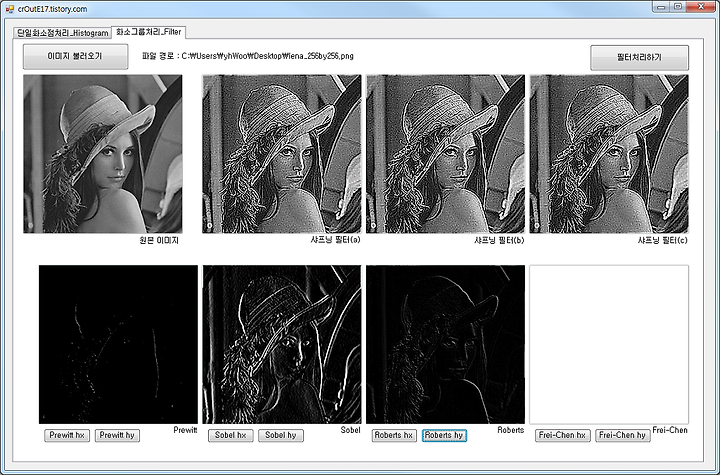Click the Frei-Chen caption label
Screen dimensions: 720x475
[670, 430]
